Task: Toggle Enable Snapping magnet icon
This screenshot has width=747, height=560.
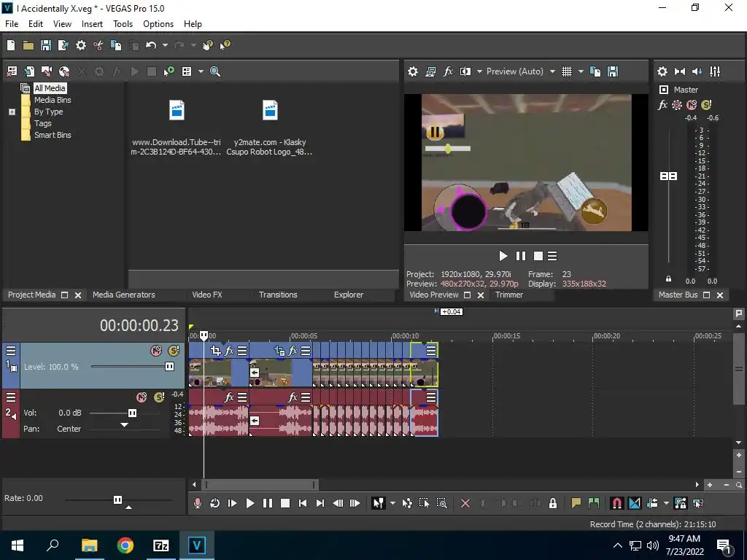Action: (x=616, y=503)
